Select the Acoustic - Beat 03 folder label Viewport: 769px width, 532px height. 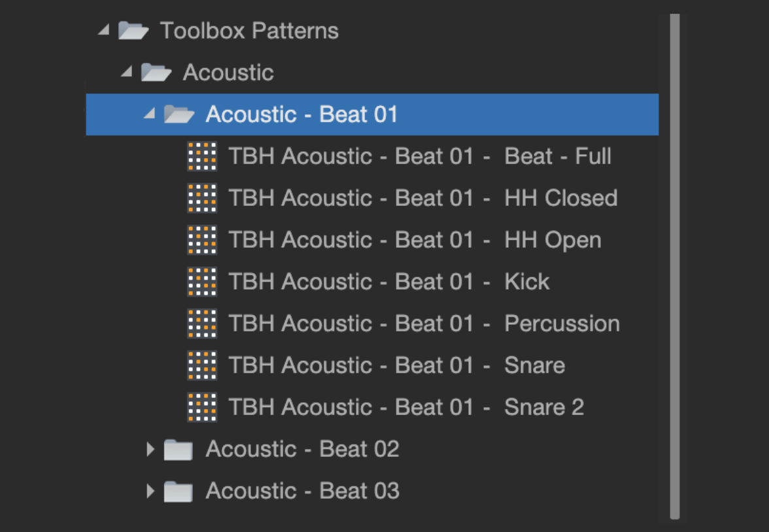pos(302,491)
